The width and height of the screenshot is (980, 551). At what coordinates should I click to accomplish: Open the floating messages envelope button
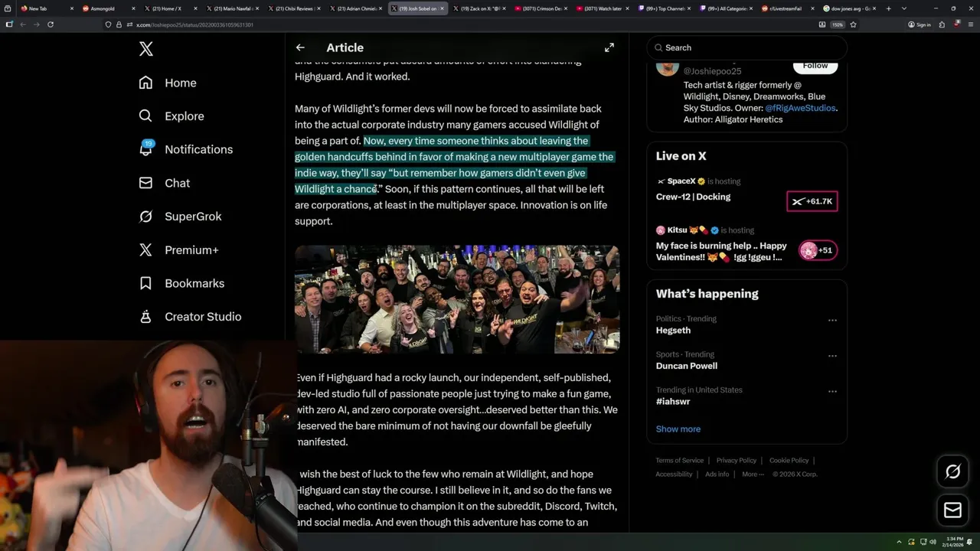(x=952, y=510)
